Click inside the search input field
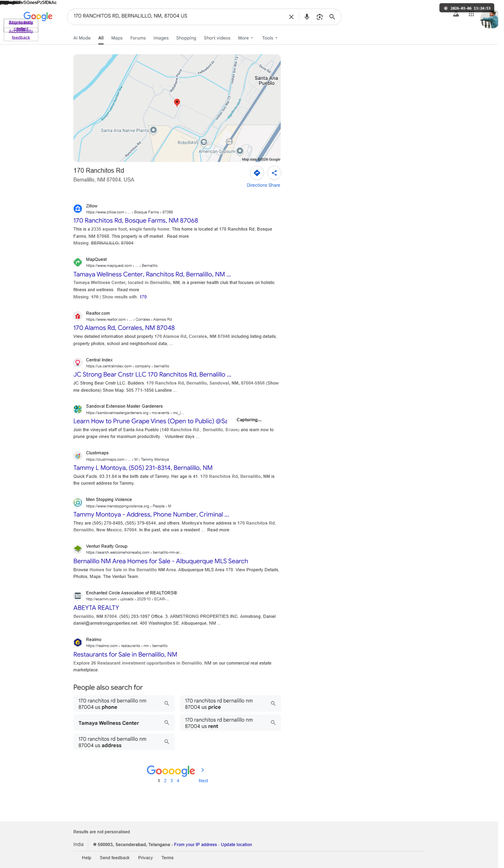Screen dimensions: 504x868 177,16
